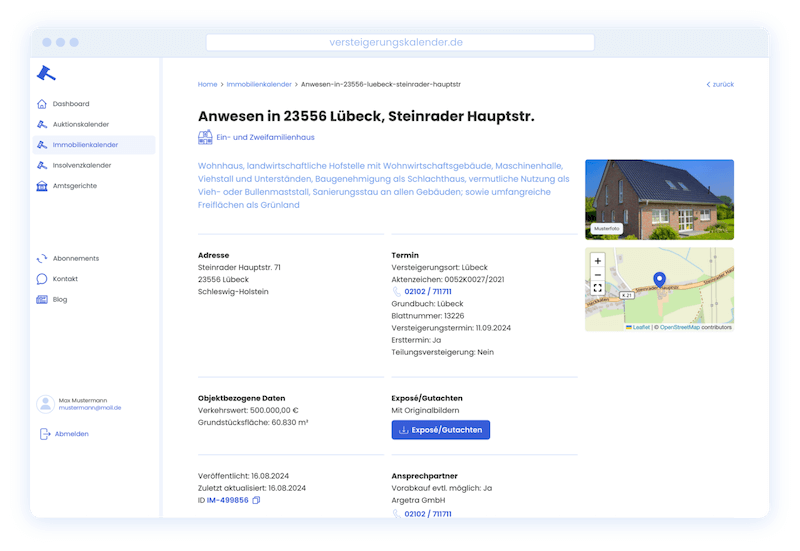Open the Blog menu entry
The height and width of the screenshot is (551, 800).
(60, 300)
